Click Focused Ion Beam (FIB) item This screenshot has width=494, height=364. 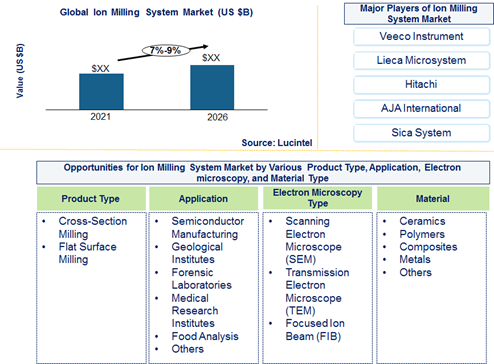click(315, 330)
